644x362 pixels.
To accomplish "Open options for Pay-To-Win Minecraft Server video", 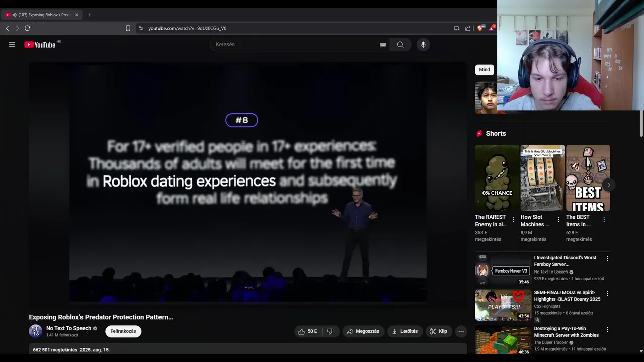I will 607,330.
